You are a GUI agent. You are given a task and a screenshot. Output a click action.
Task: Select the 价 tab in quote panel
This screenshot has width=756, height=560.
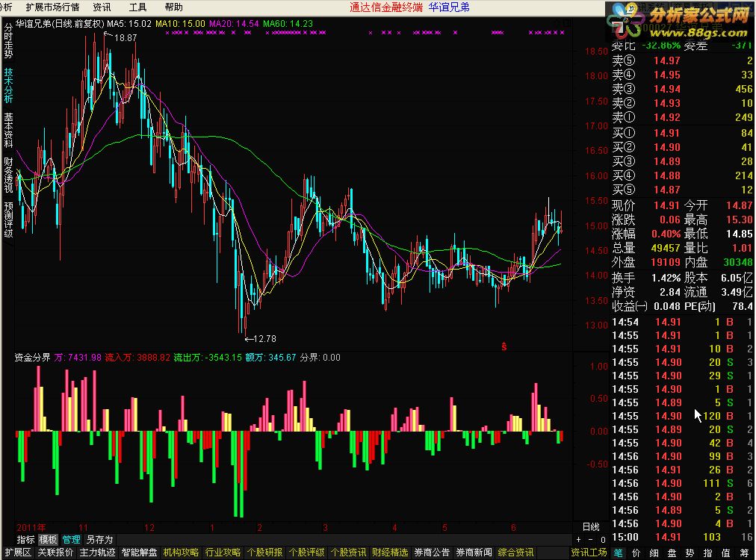click(x=636, y=553)
